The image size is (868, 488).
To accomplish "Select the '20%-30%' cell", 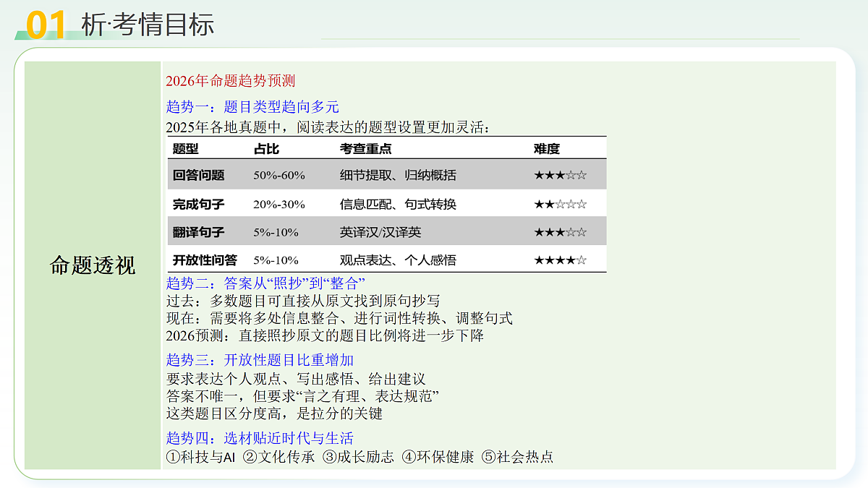I will click(279, 204).
